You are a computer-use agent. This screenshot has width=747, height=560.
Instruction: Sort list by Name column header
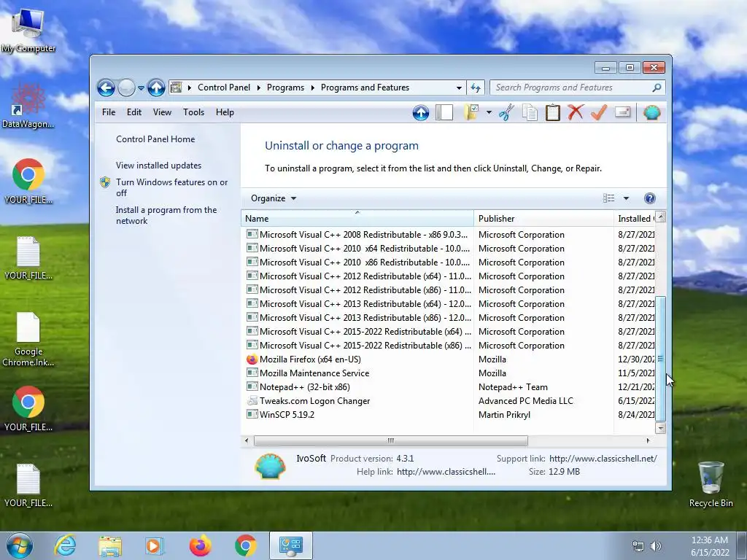[357, 218]
